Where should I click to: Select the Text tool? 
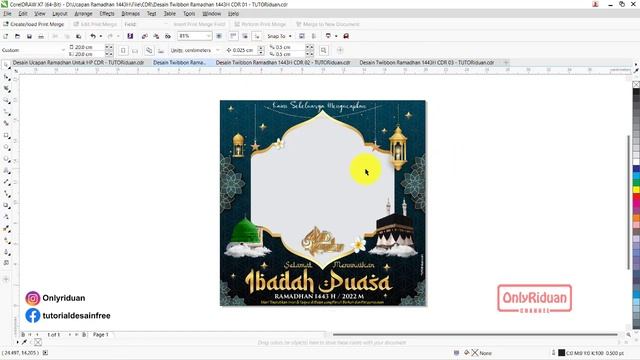point(6,170)
